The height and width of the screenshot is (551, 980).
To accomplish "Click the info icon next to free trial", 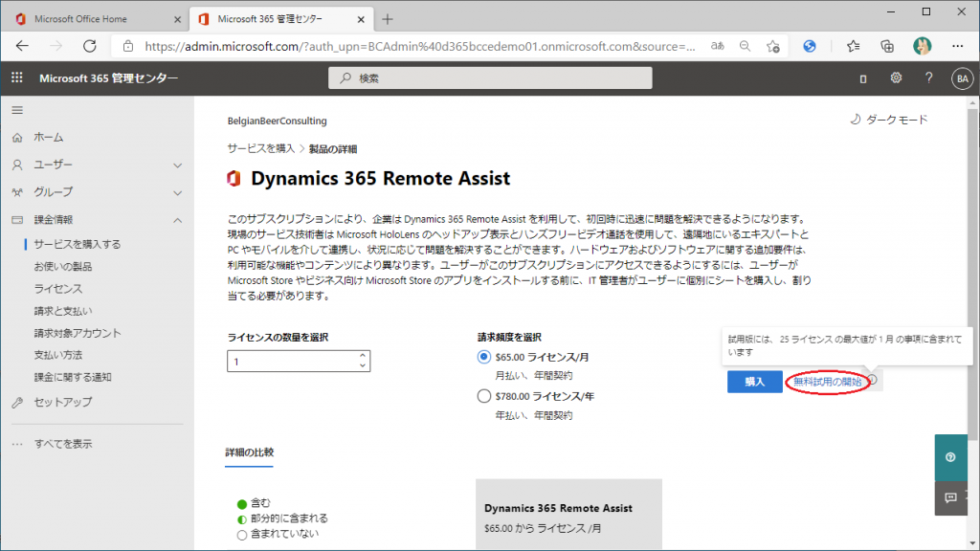I will coord(873,380).
